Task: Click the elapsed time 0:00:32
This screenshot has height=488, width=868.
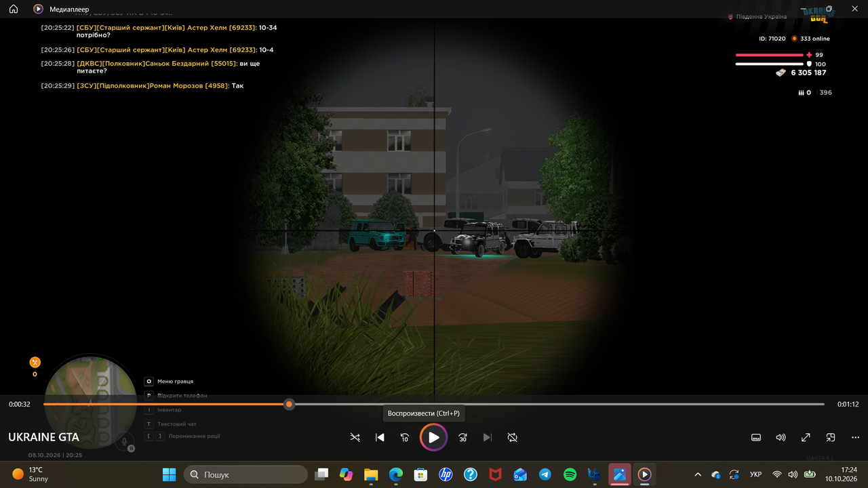Action: [x=20, y=405]
